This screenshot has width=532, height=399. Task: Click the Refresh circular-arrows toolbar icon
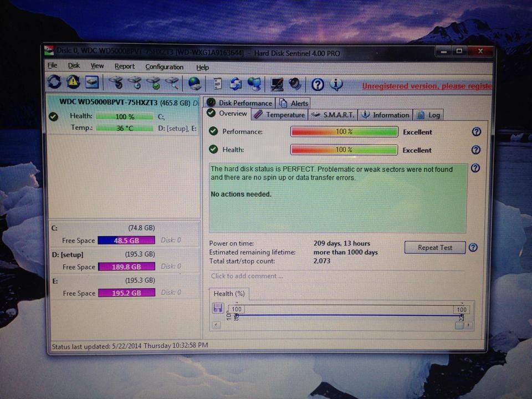[x=54, y=82]
